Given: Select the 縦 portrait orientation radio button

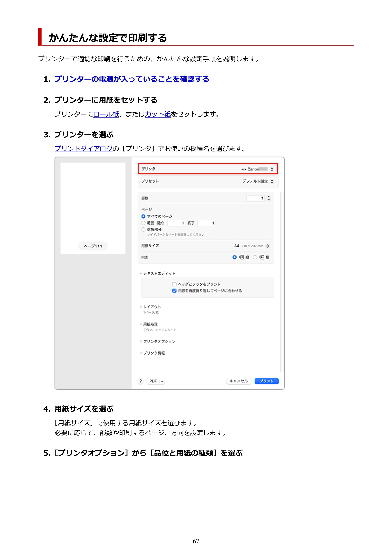Looking at the screenshot, I should [234, 257].
